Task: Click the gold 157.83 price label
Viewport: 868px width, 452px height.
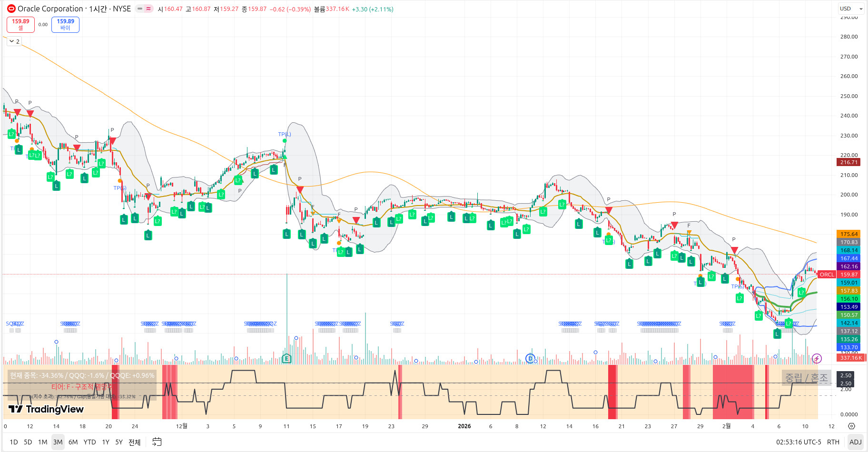Action: (848, 291)
